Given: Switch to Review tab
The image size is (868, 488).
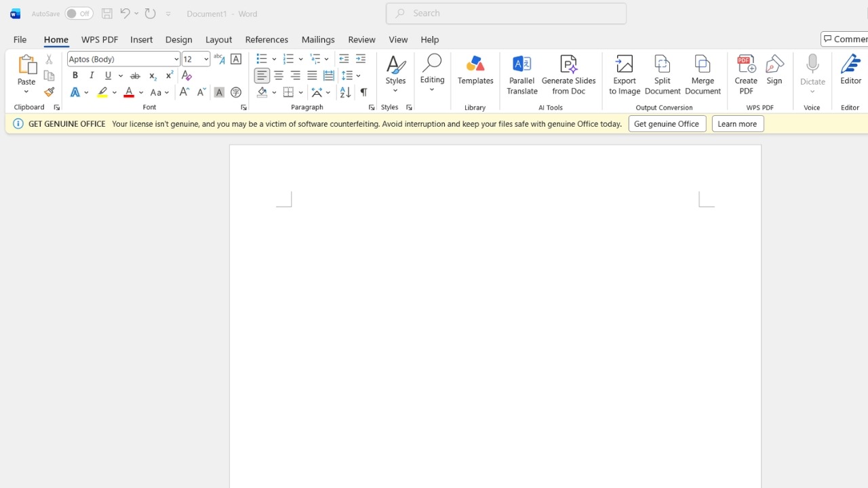Looking at the screenshot, I should pyautogui.click(x=361, y=39).
